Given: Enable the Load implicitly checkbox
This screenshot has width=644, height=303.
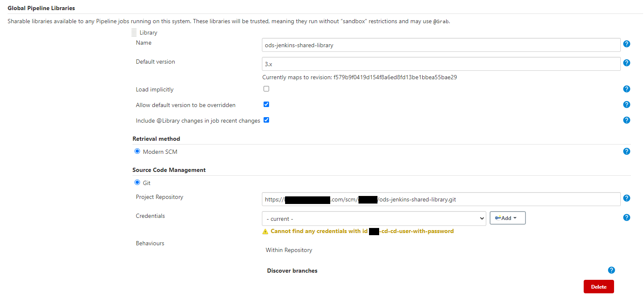Looking at the screenshot, I should click(266, 88).
